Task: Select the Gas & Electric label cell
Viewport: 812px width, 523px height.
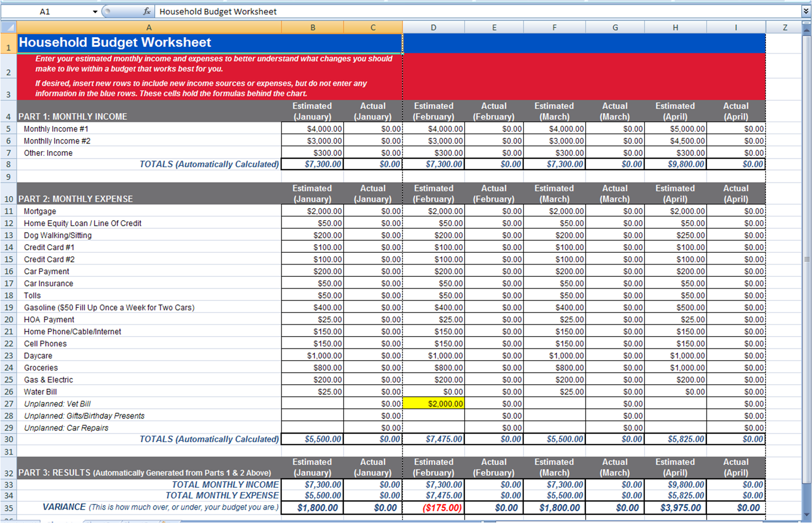Action: (x=149, y=379)
